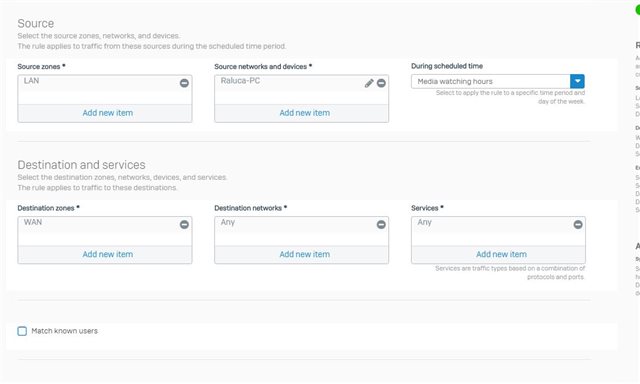Image resolution: width=640 pixels, height=384 pixels.
Task: Select the Media watching hours field
Action: coord(491,81)
